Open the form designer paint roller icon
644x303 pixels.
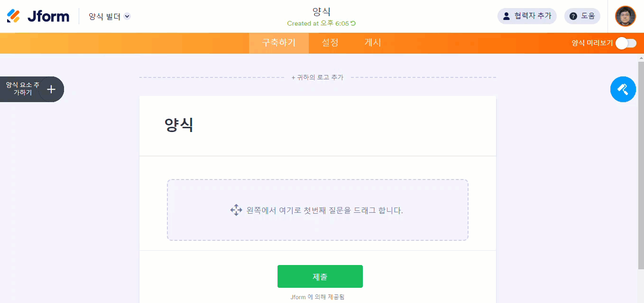(623, 89)
